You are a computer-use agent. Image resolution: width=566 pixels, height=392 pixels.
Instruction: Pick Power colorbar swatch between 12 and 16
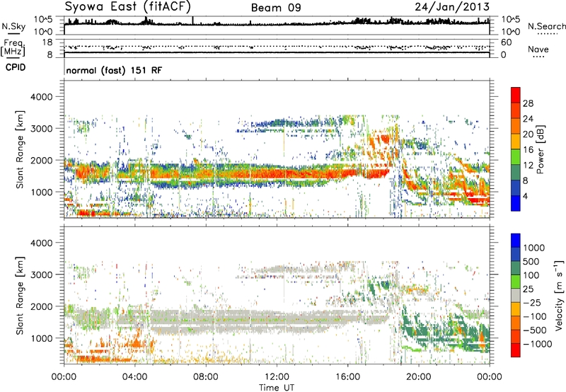[516, 157]
